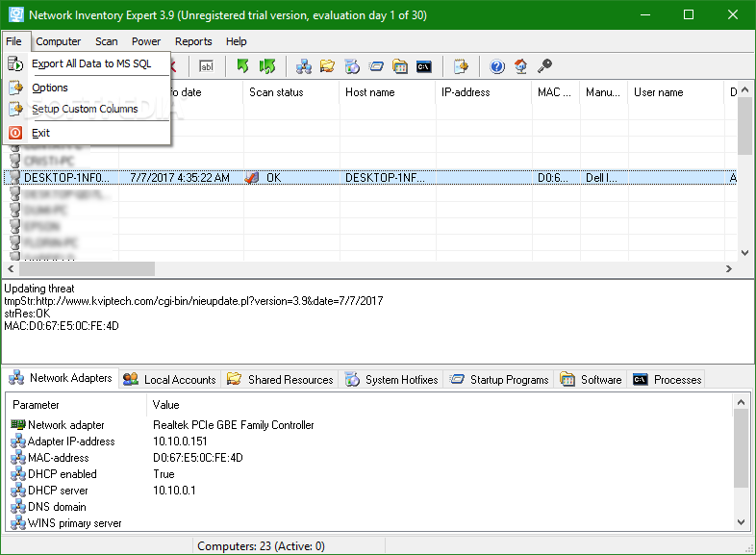Click the Options menu item icon

coord(15,88)
